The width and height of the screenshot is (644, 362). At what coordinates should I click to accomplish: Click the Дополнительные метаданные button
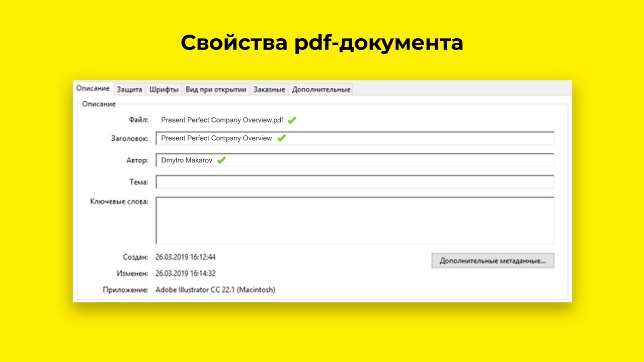point(493,261)
